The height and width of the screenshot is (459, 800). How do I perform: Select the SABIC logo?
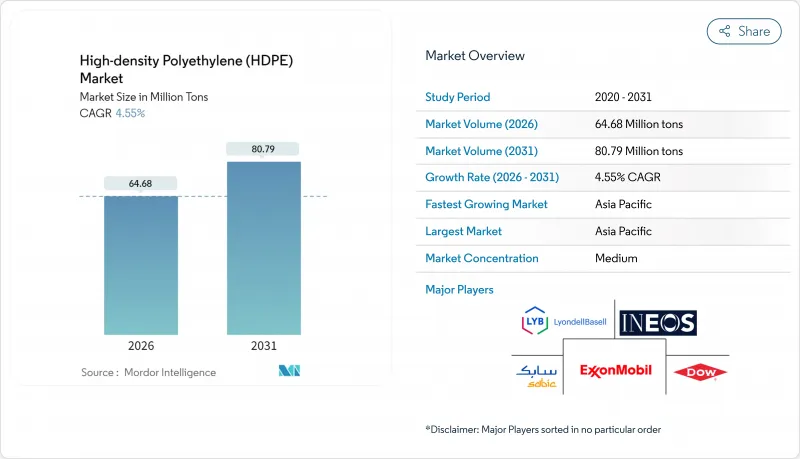pyautogui.click(x=535, y=372)
